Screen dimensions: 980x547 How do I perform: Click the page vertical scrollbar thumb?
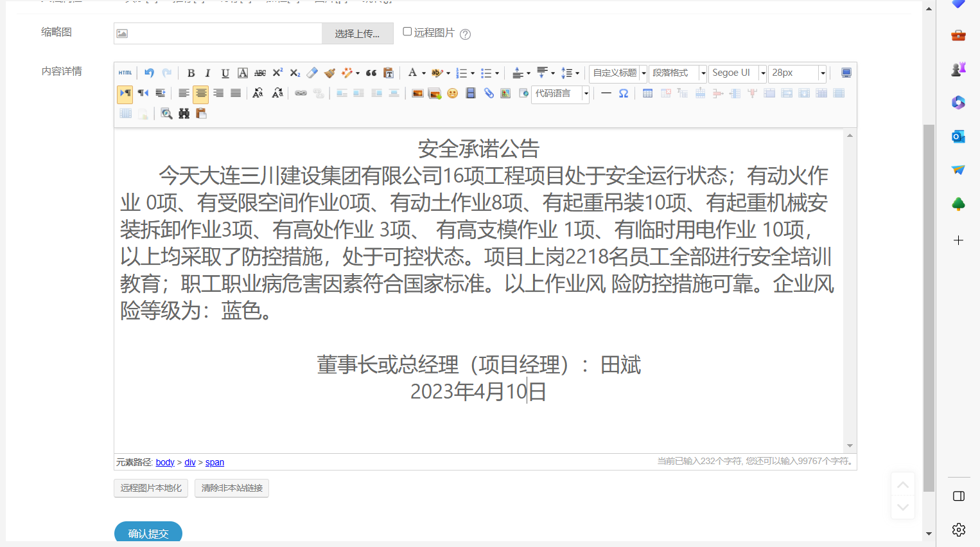point(929,308)
